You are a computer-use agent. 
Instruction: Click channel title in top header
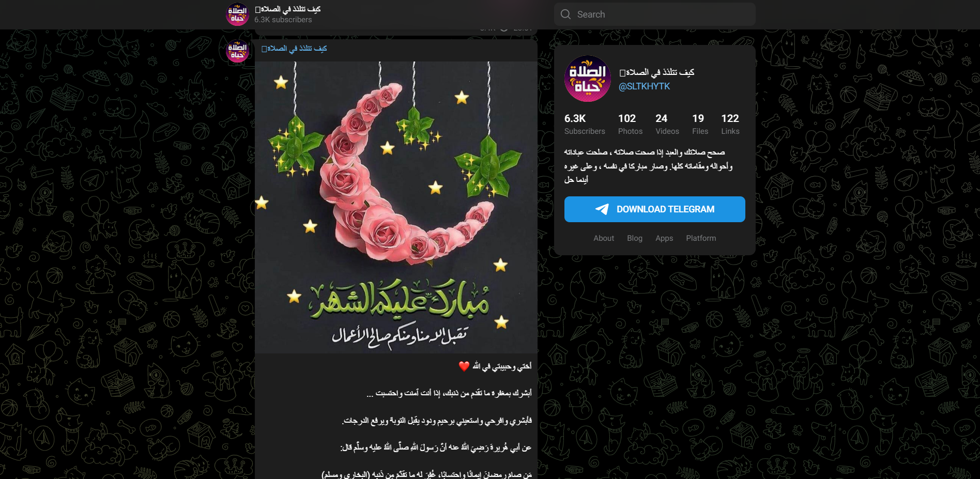[x=288, y=9]
